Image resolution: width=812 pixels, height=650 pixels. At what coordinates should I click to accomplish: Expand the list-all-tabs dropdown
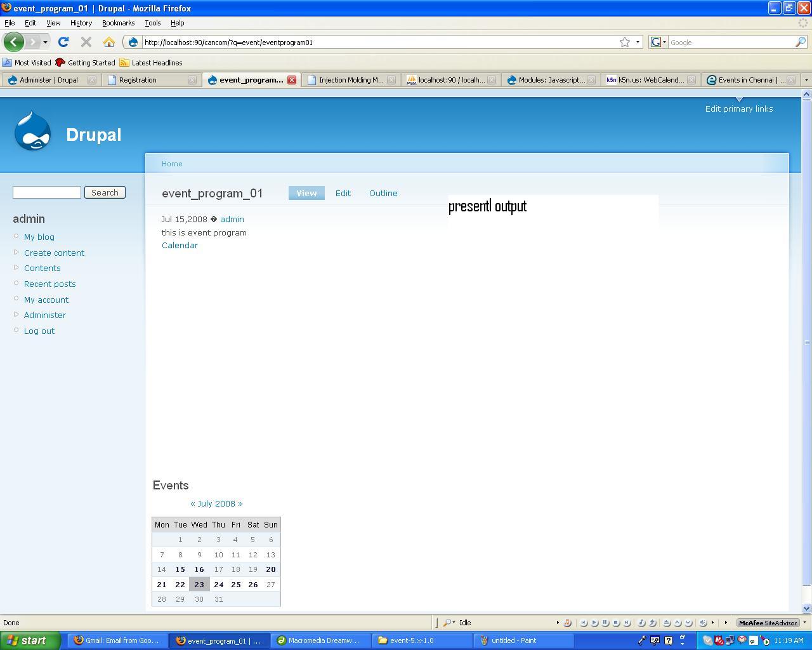click(x=806, y=80)
